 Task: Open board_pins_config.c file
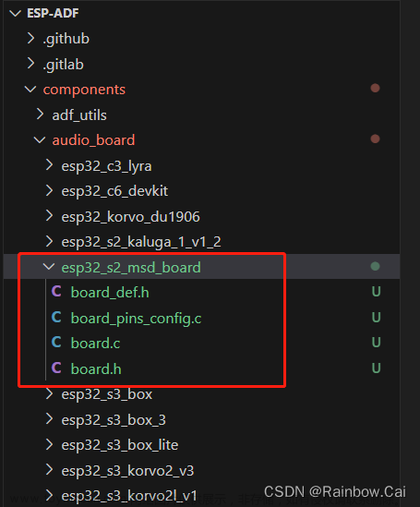[136, 319]
